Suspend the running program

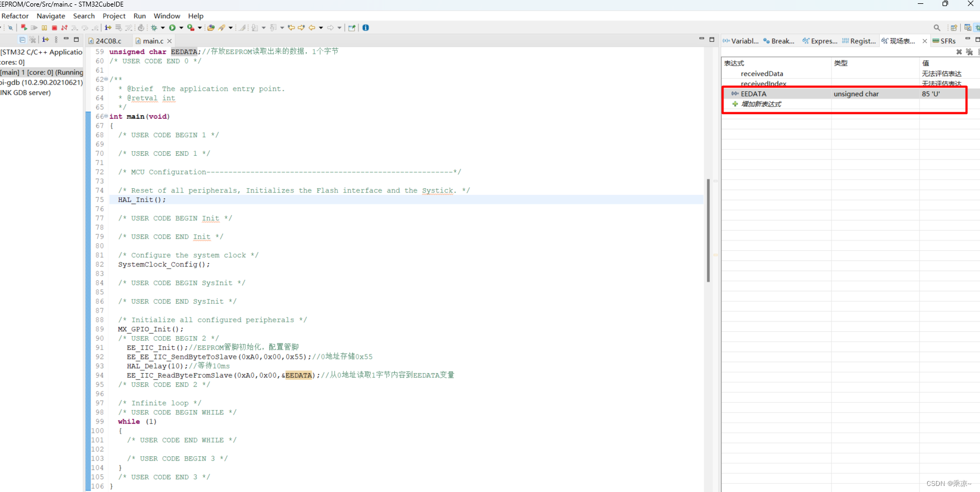pyautogui.click(x=44, y=28)
